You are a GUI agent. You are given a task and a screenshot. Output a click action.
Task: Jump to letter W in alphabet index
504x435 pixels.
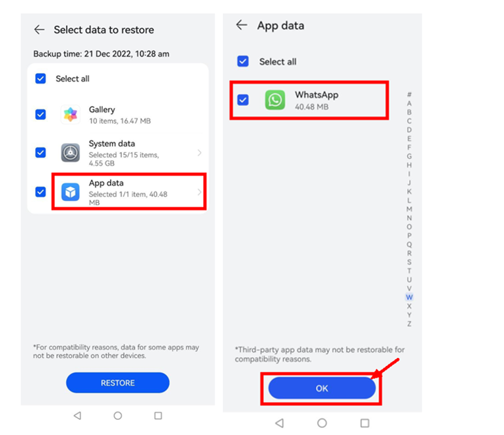tap(409, 297)
